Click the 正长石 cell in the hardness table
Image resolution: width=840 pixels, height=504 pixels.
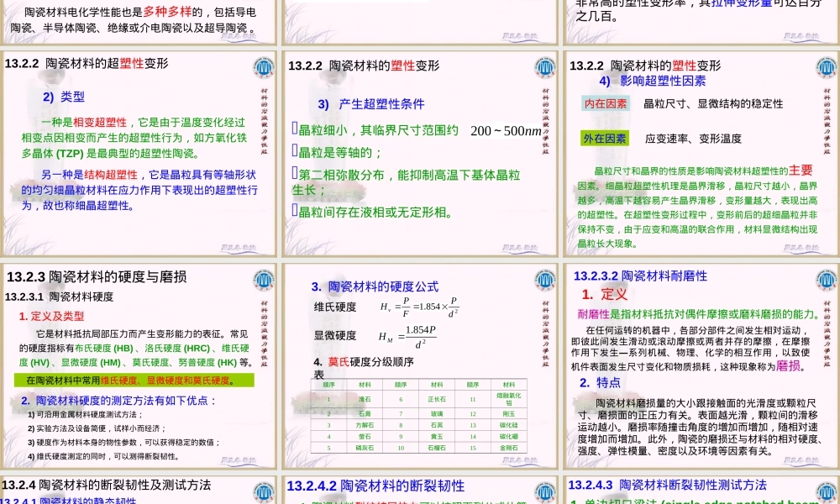click(x=437, y=399)
